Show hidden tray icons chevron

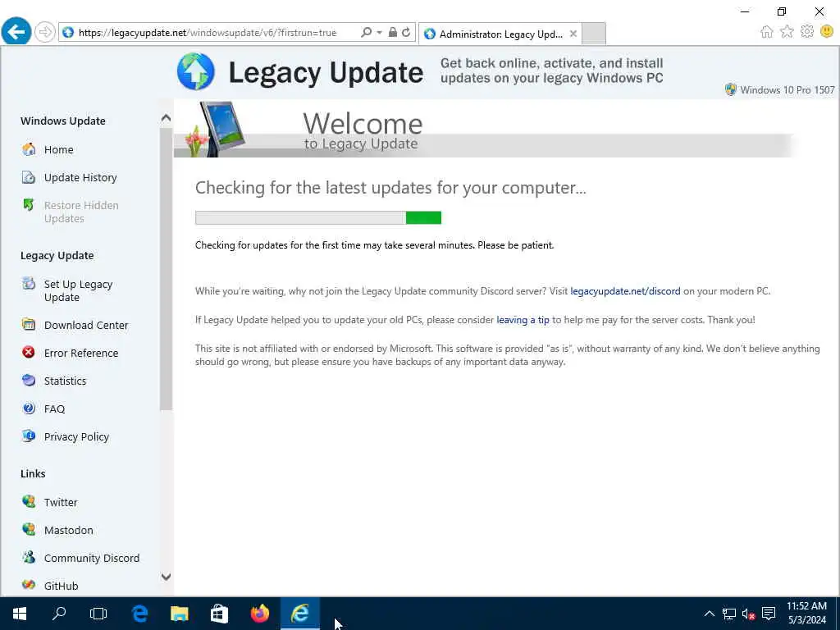[710, 614]
